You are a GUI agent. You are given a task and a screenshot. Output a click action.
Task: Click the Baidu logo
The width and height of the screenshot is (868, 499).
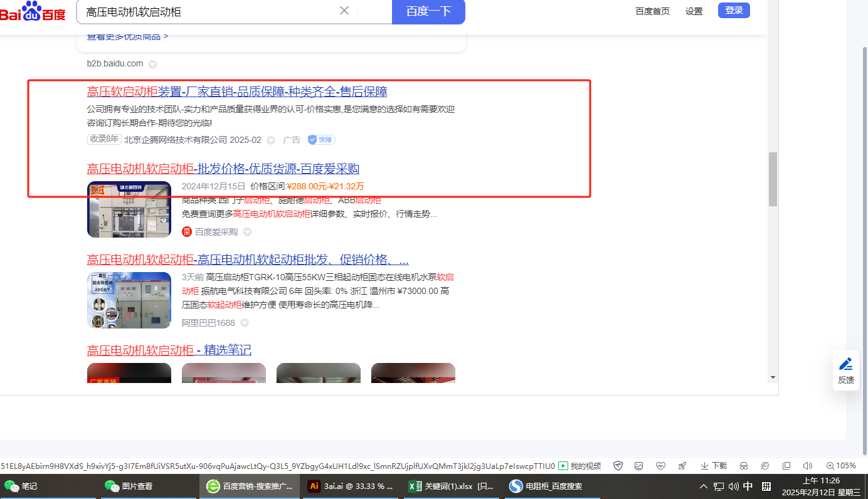pos(33,11)
